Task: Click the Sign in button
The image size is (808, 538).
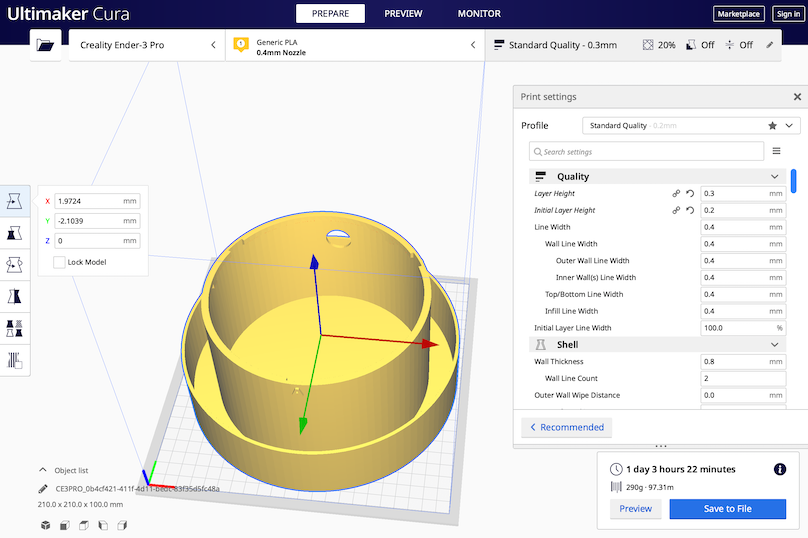Action: pos(788,14)
